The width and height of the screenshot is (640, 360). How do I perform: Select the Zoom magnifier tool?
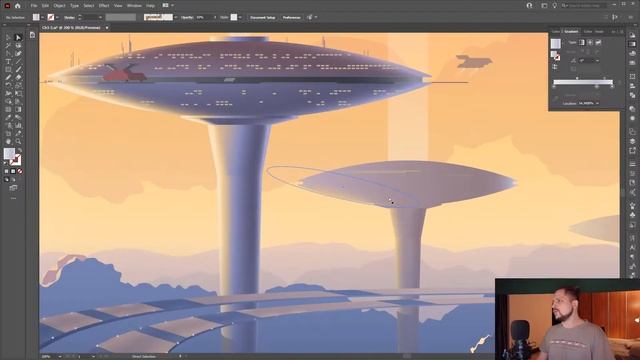click(x=18, y=142)
